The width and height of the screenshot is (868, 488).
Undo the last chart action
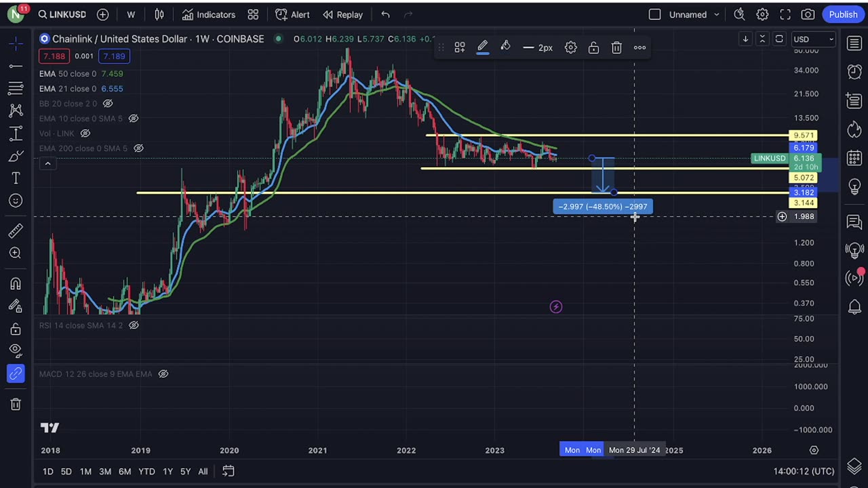(385, 14)
